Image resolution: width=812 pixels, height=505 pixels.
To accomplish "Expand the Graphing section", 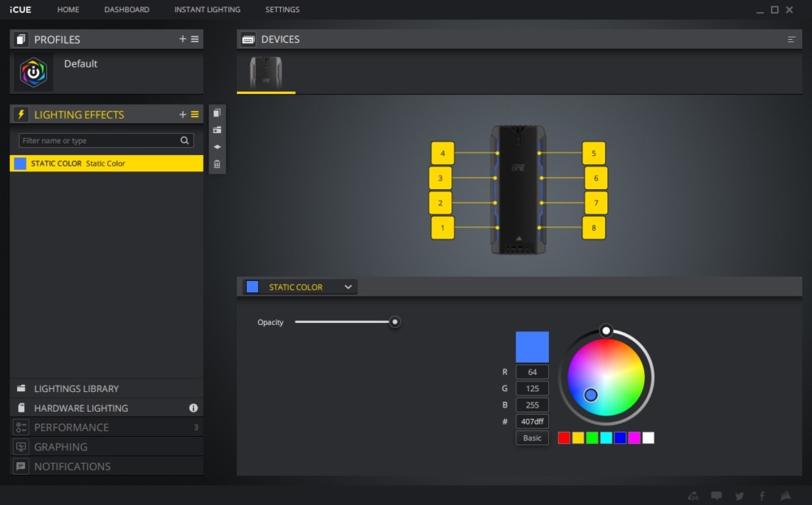I will pyautogui.click(x=106, y=447).
